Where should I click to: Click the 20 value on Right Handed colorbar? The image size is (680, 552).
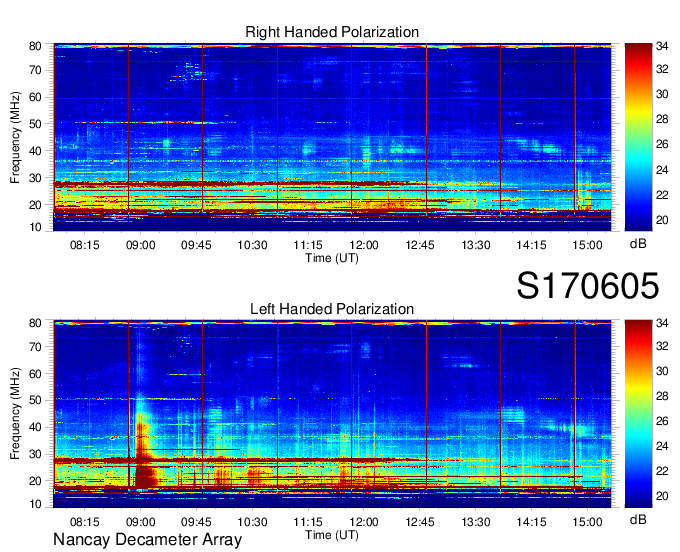tap(662, 220)
